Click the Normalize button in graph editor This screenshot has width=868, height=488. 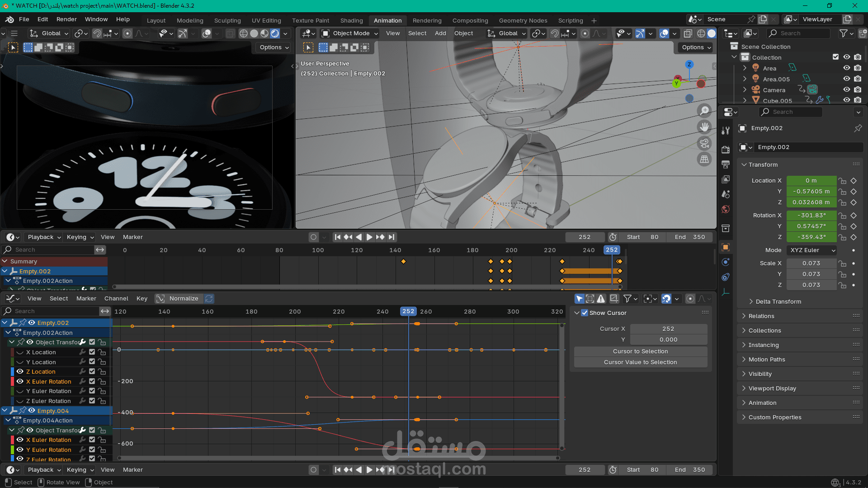184,299
